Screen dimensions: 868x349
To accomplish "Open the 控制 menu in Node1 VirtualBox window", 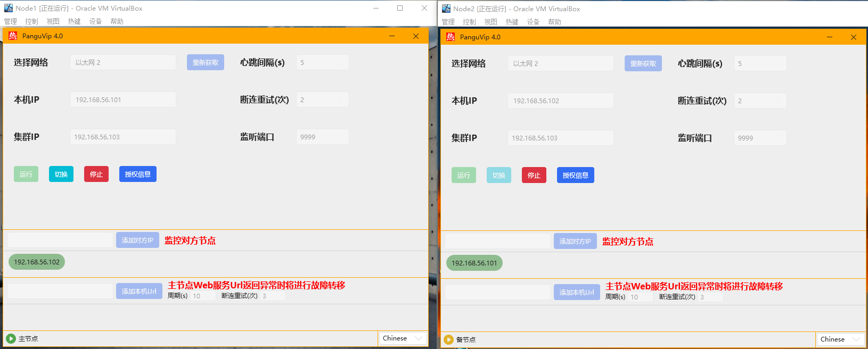I will pos(32,21).
